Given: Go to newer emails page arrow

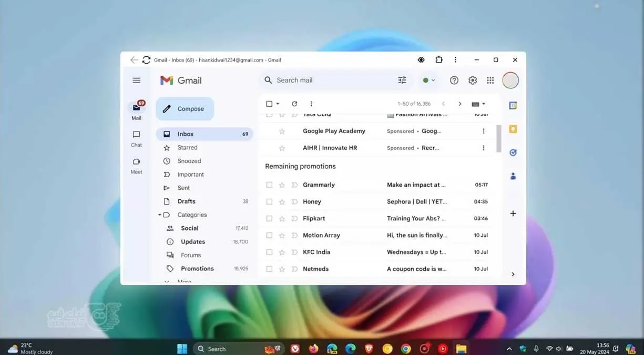Looking at the screenshot, I should 443,104.
